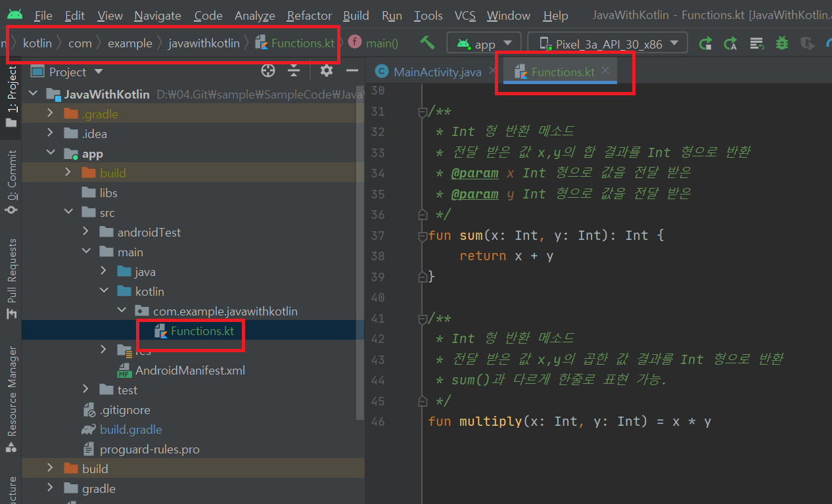Image resolution: width=832 pixels, height=504 pixels.
Task: Click the green Run app icon
Action: coord(705,44)
